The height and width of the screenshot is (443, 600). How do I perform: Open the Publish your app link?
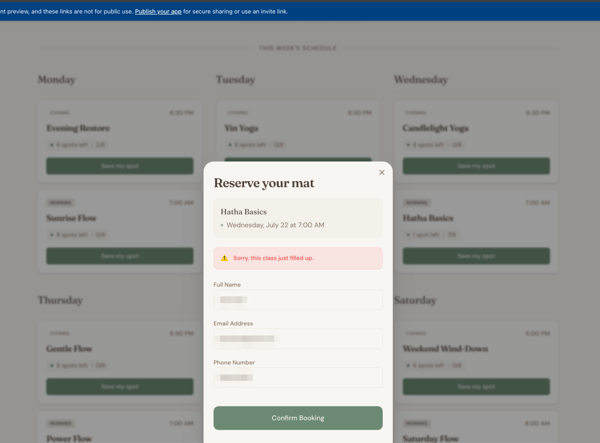click(x=158, y=11)
